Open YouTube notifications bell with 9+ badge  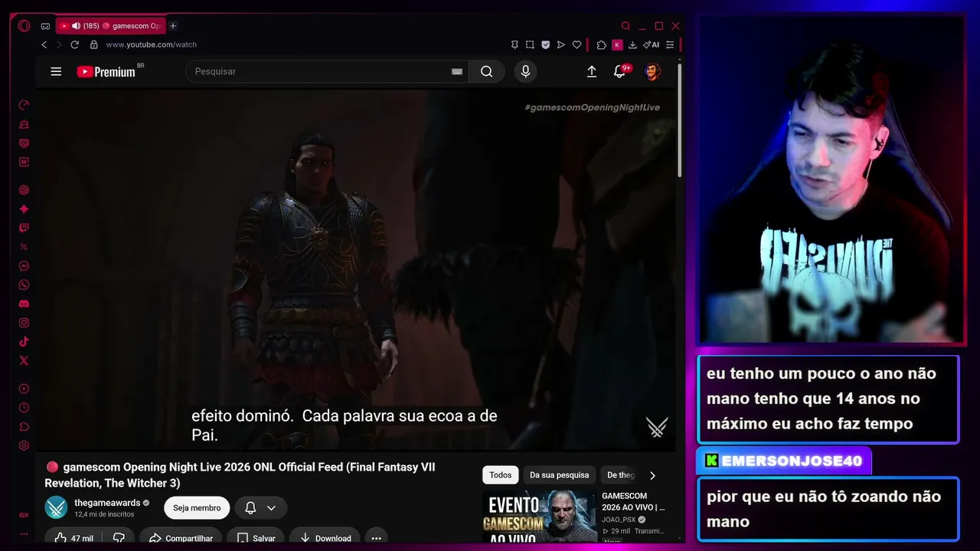(x=620, y=72)
